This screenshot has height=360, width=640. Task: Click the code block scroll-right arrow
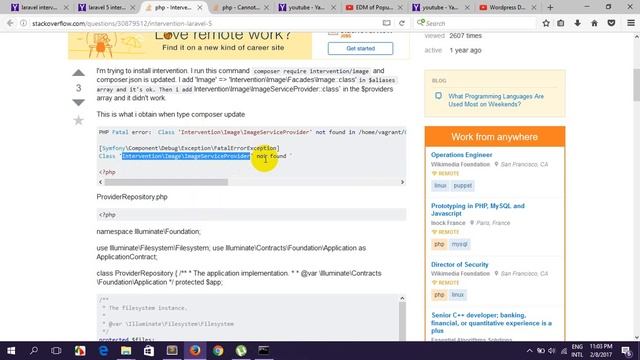pyautogui.click(x=402, y=182)
